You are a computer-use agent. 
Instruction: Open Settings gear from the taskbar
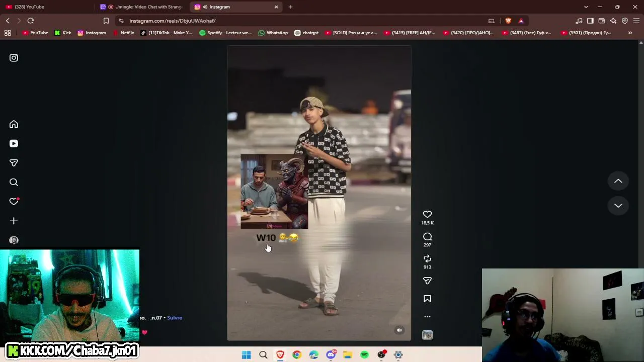click(x=398, y=355)
